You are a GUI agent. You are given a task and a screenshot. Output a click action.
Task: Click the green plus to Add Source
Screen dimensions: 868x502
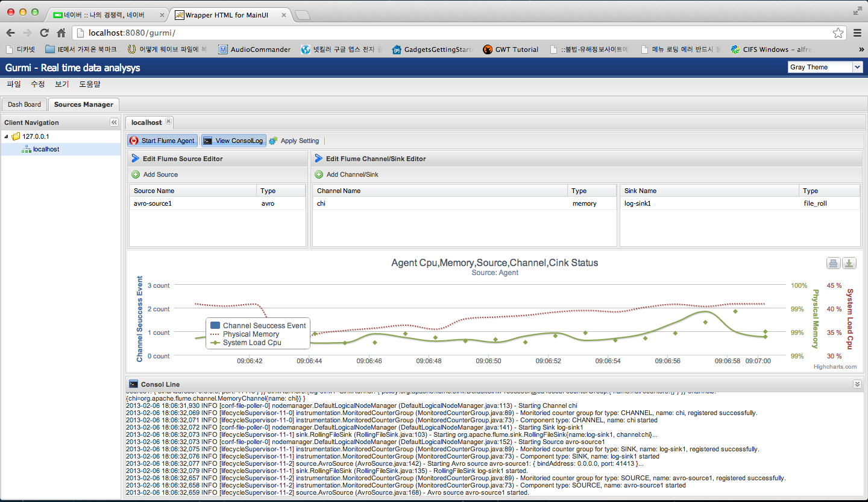[x=137, y=174]
